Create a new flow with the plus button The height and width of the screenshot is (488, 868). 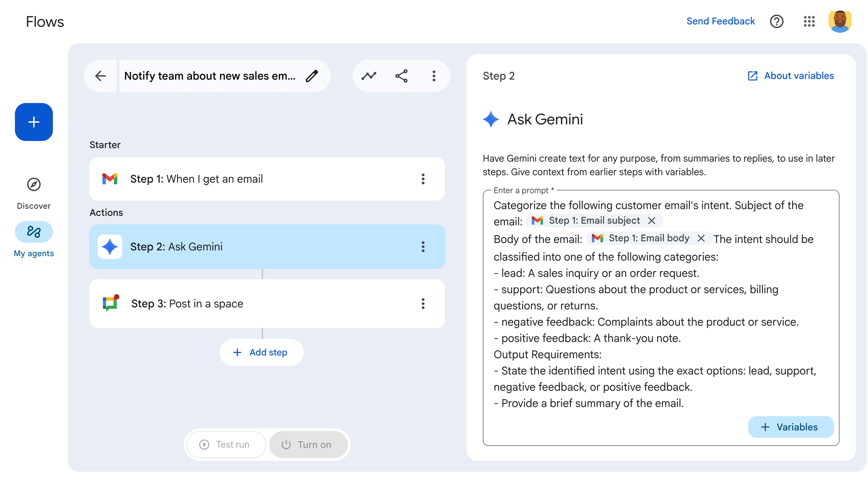coord(34,122)
